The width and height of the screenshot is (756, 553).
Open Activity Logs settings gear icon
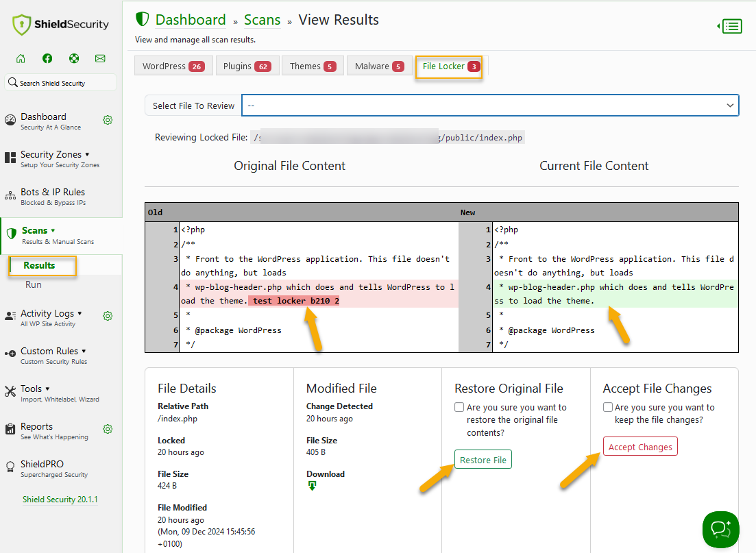coord(108,316)
